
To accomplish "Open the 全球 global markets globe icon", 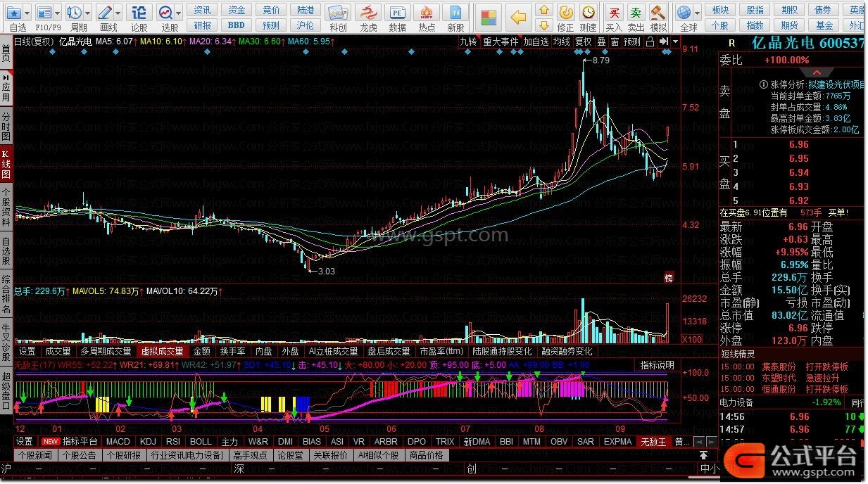I will point(684,13).
